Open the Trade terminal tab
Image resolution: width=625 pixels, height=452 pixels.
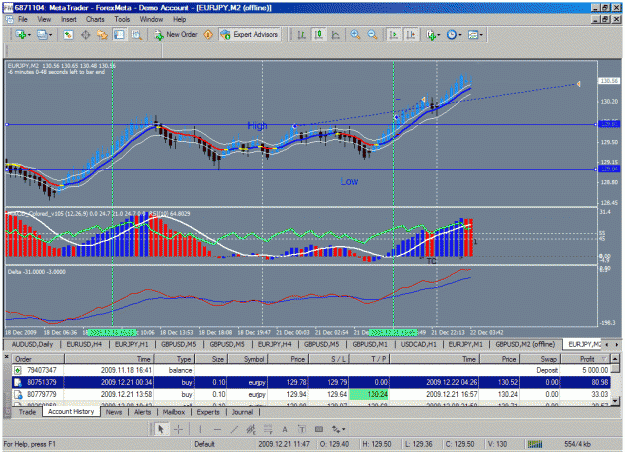point(27,412)
